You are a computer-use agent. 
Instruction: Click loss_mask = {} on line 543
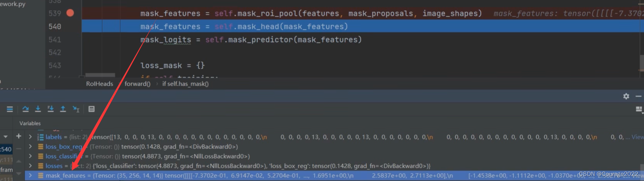pyautogui.click(x=173, y=65)
